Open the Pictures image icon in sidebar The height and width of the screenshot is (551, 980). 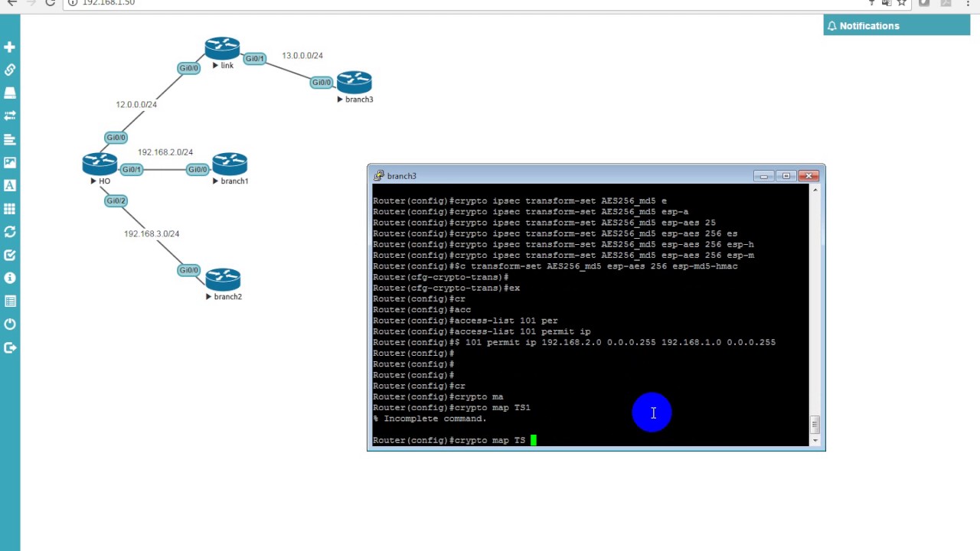(10, 162)
